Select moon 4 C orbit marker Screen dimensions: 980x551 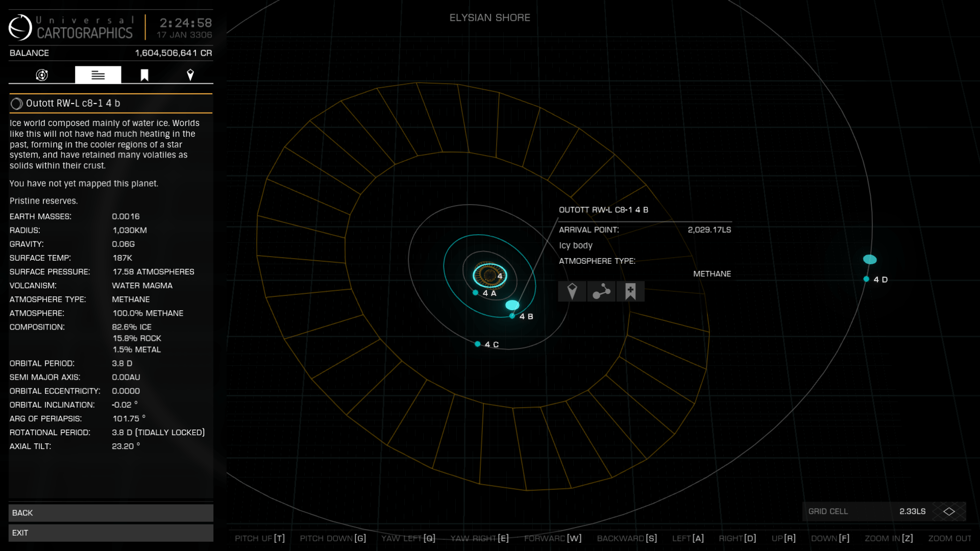point(478,344)
